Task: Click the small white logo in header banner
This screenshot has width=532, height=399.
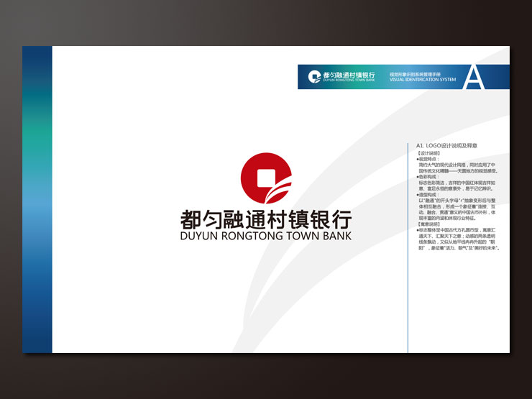Action: click(x=314, y=77)
